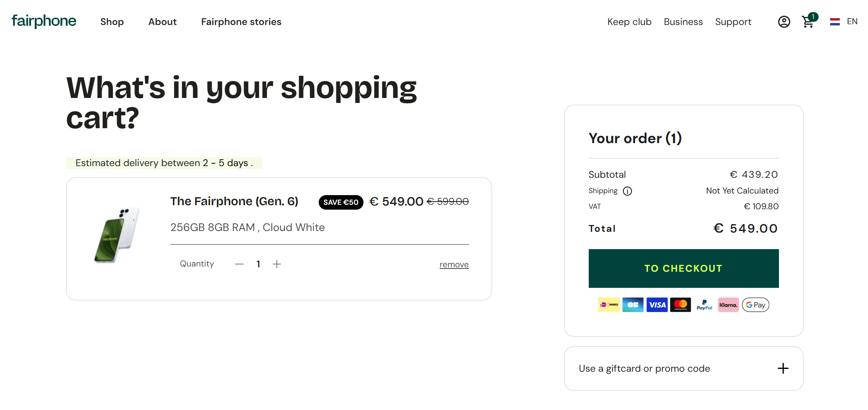Screen dimensions: 868x410
Task: Click the Google Pay icon
Action: point(755,305)
